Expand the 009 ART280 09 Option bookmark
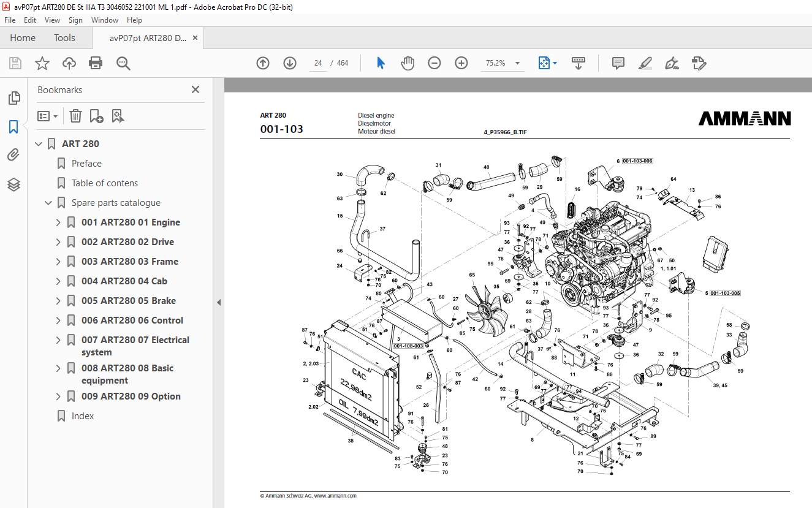This screenshot has height=508, width=812. [x=58, y=396]
